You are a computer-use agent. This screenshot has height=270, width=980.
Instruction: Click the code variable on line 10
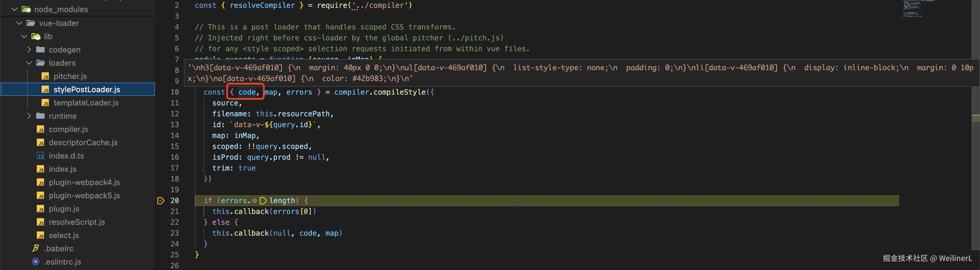pyautogui.click(x=247, y=92)
